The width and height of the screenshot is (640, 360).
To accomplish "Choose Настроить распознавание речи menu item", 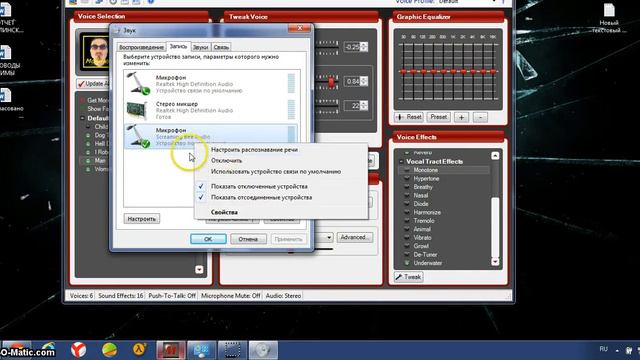I will [254, 150].
